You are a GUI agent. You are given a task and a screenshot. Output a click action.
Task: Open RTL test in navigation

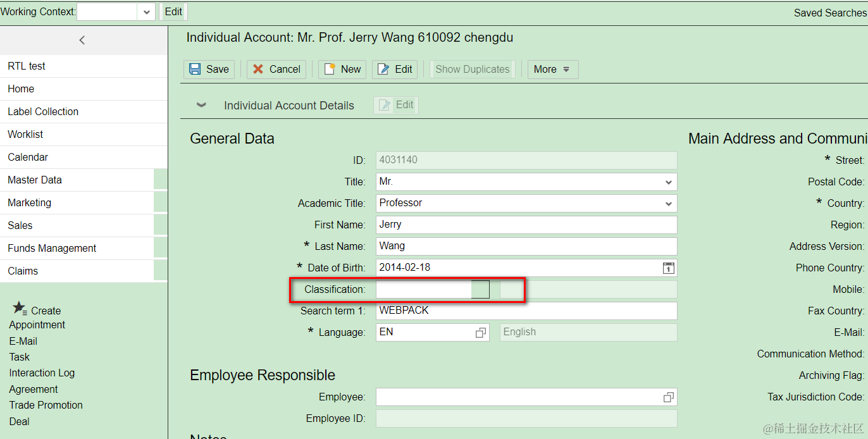[x=84, y=66]
